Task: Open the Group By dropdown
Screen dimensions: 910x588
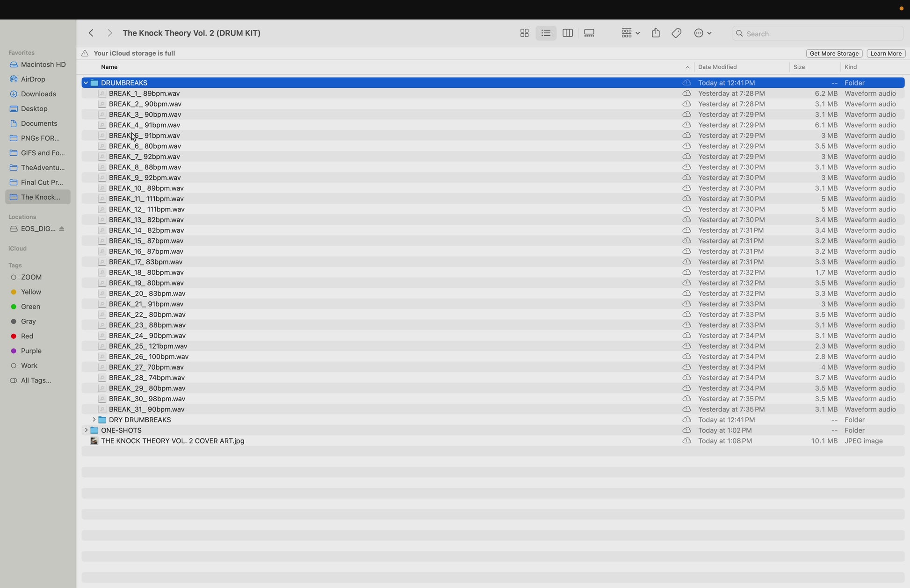Action: coord(630,33)
